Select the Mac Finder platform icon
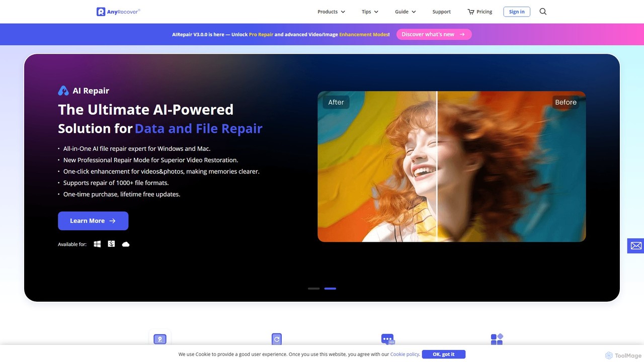This screenshot has height=362, width=644. [x=111, y=244]
